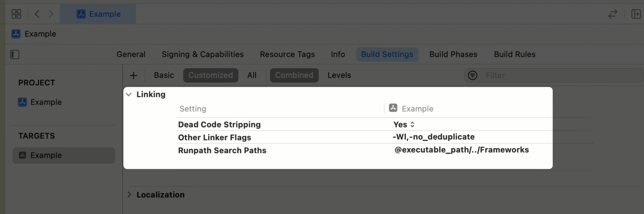Switch to the Build Phases tab
644x214 pixels.
pyautogui.click(x=453, y=54)
